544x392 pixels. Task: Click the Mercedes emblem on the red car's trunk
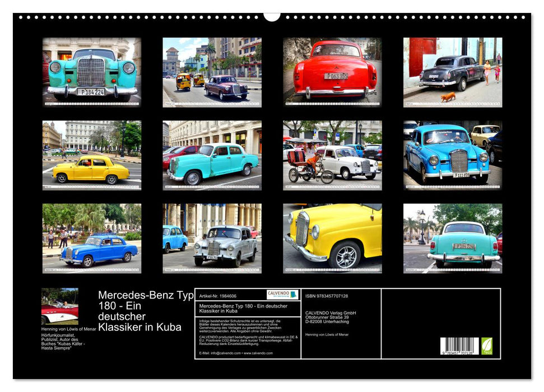click(x=336, y=68)
